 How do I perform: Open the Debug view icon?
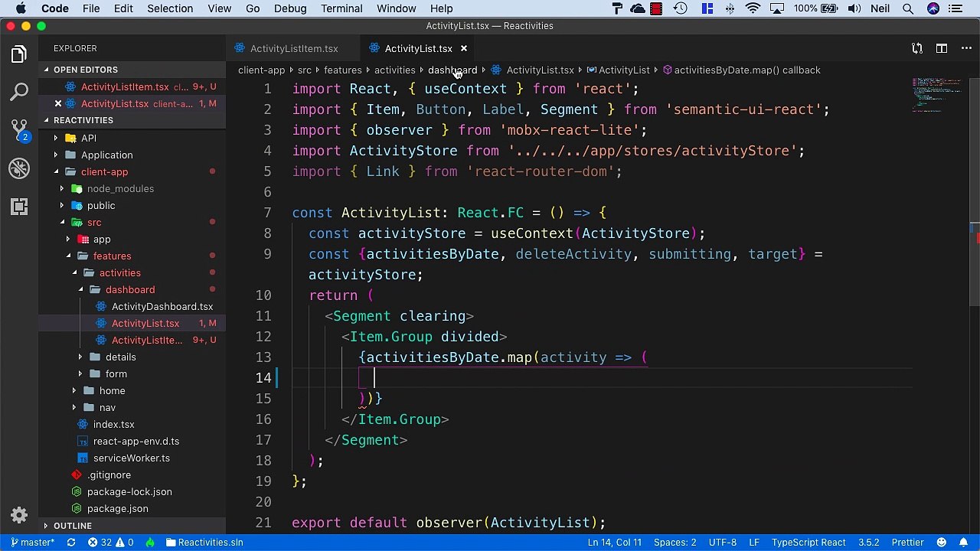19,168
